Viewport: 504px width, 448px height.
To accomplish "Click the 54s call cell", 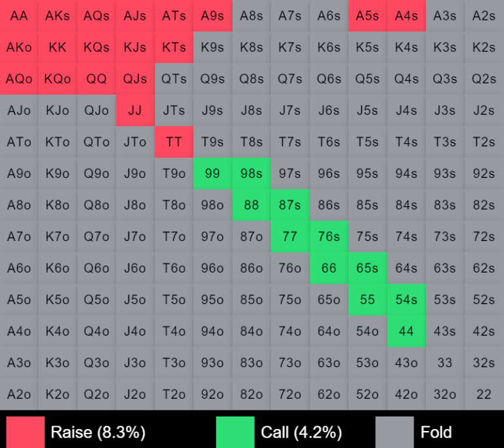I will (x=406, y=300).
